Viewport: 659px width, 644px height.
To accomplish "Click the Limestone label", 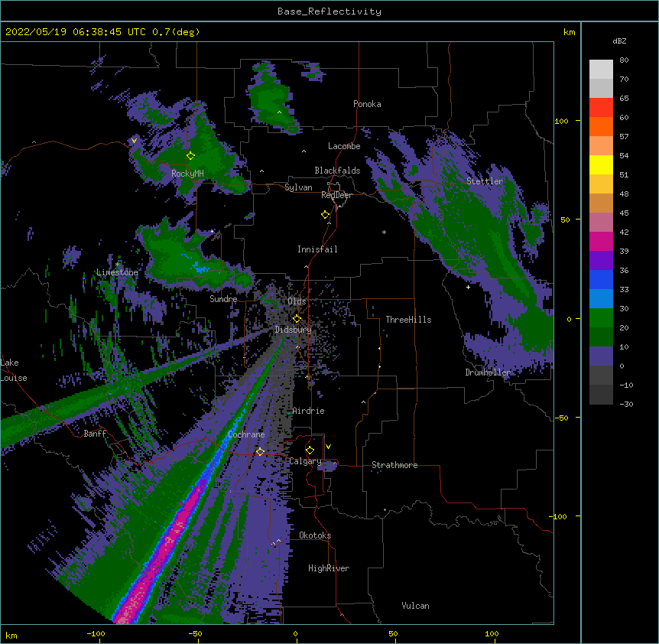I will tap(117, 272).
